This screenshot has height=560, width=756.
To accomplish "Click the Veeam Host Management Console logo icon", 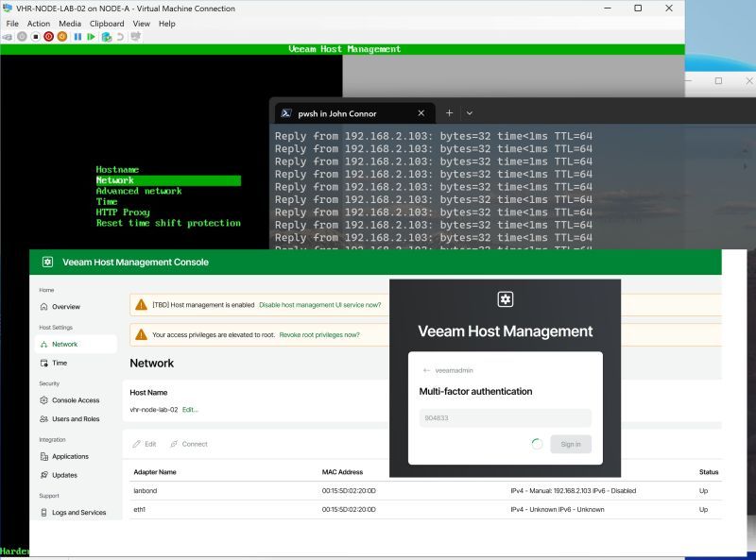I will tap(47, 263).
